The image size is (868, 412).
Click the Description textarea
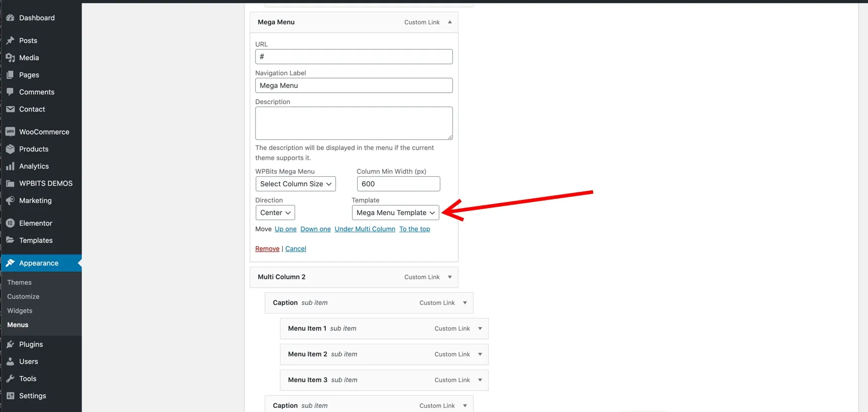(x=354, y=123)
